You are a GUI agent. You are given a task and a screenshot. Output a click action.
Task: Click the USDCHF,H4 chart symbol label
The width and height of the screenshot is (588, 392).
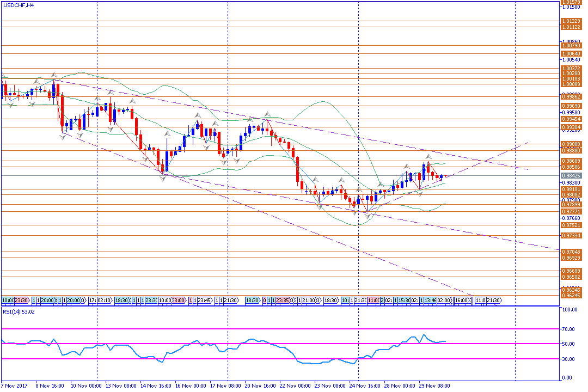pyautogui.click(x=19, y=5)
